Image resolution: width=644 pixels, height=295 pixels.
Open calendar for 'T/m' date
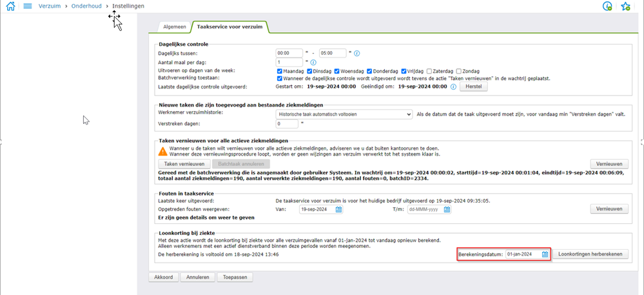click(x=447, y=209)
